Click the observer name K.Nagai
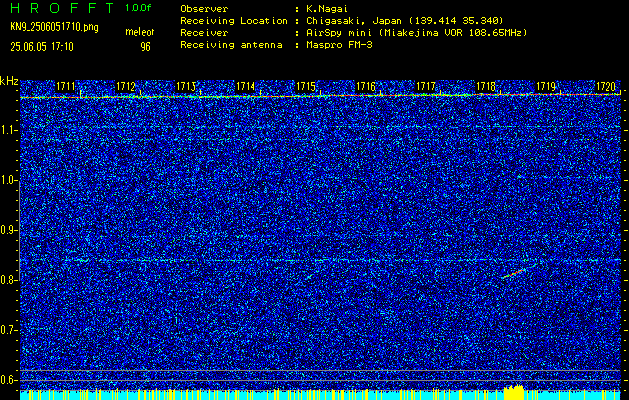629x400 pixels. point(326,8)
